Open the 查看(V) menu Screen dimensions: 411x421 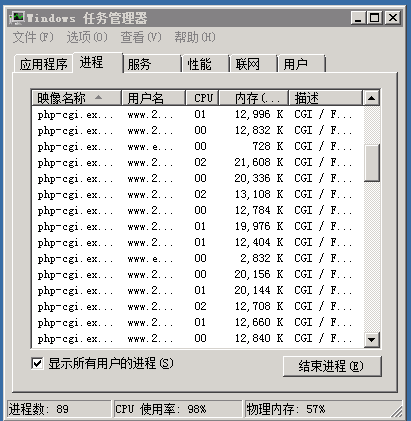point(141,37)
